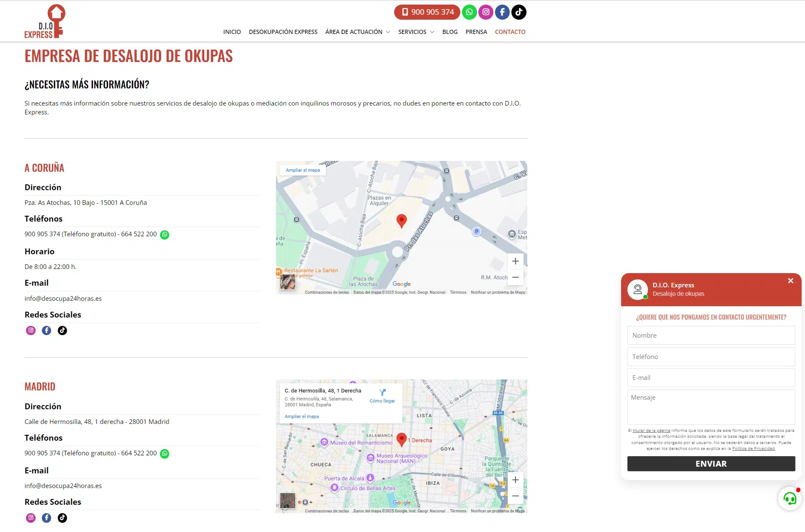Open Blog menu item
Screen dimensions: 805x532
(x=450, y=32)
